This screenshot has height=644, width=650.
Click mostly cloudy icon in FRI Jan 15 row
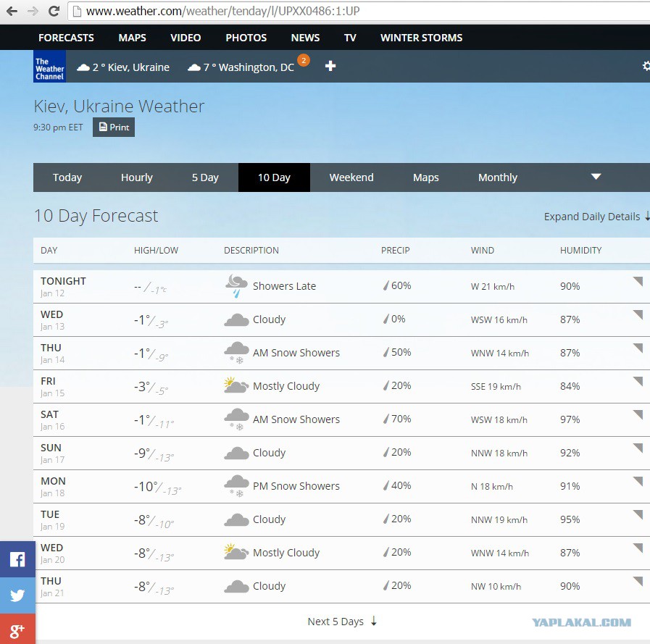[236, 385]
